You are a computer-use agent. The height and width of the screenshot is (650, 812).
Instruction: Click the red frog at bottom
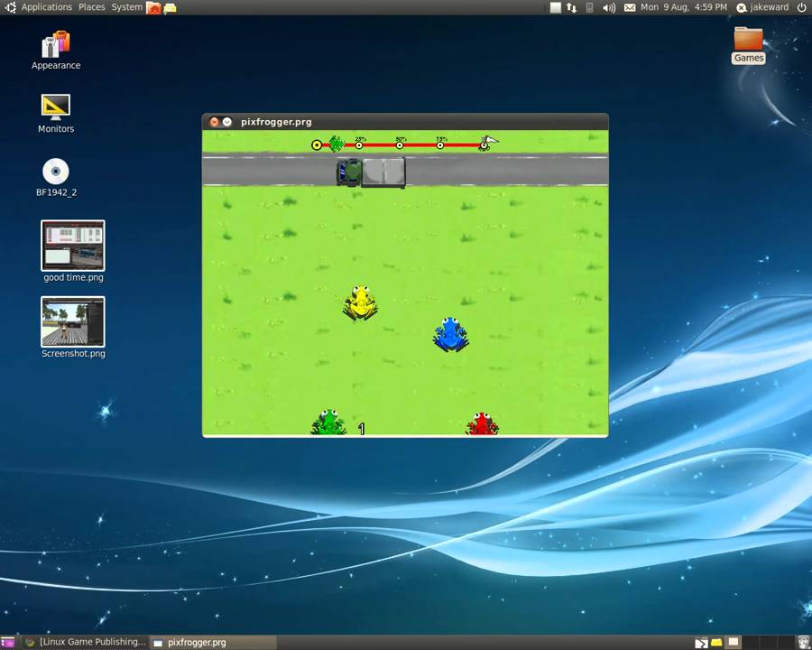482,423
